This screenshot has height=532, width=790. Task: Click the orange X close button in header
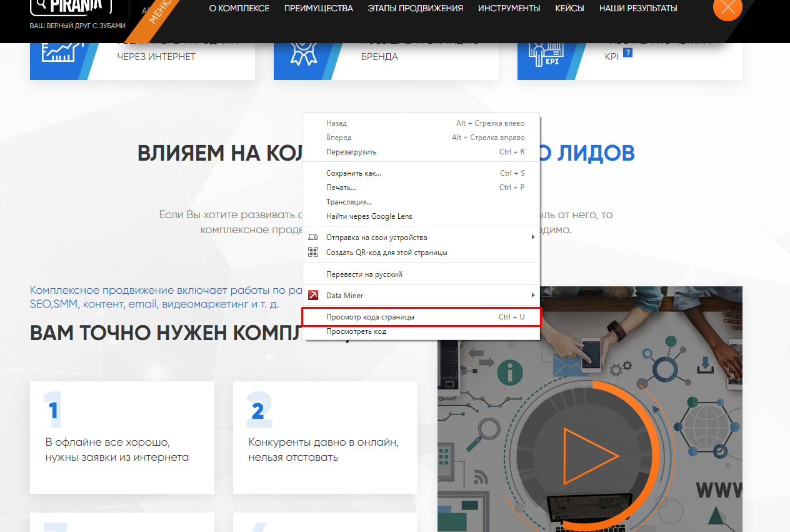pos(727,8)
